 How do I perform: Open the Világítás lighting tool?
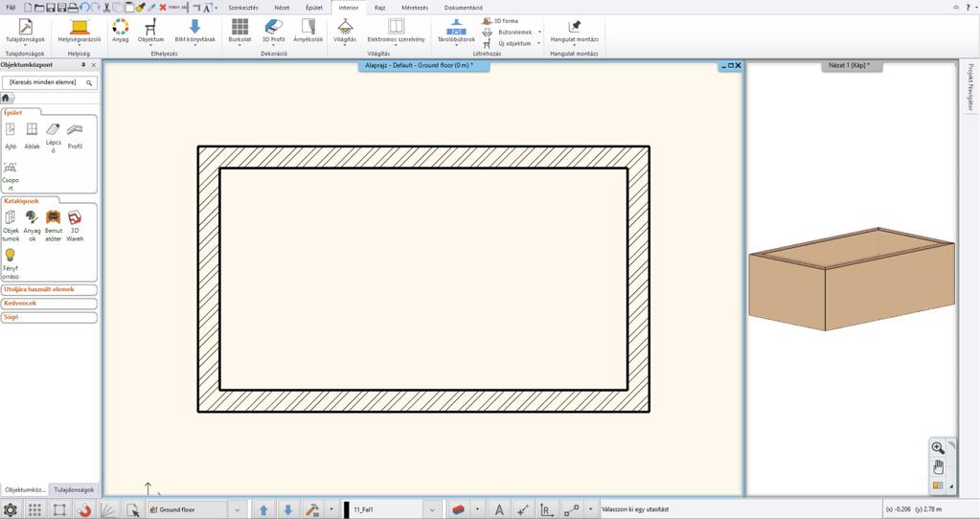pos(345,32)
